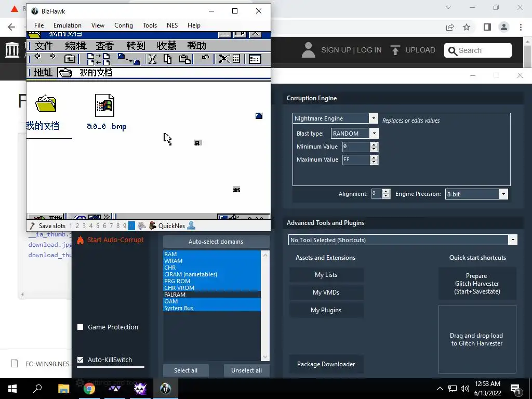Click the X delete icon in the emulated toolbar

click(x=223, y=59)
